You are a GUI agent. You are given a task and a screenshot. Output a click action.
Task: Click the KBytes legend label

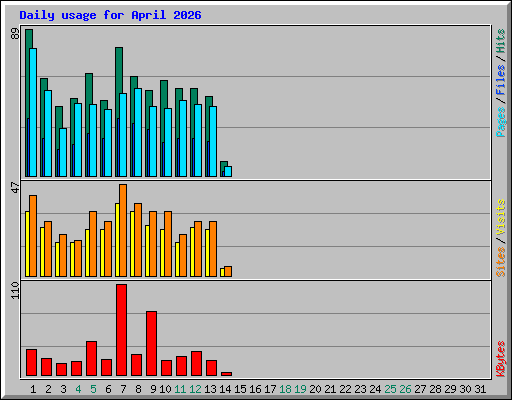pyautogui.click(x=501, y=359)
